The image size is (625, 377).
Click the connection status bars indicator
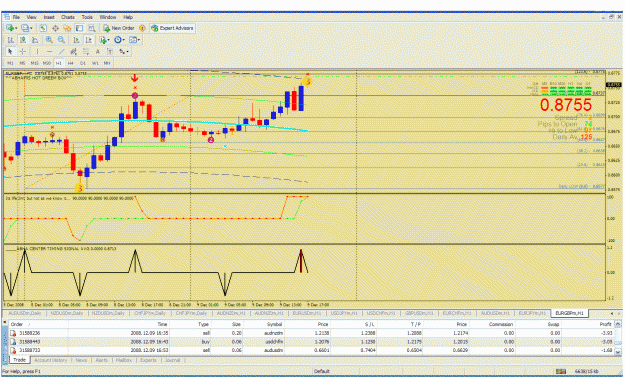click(561, 371)
